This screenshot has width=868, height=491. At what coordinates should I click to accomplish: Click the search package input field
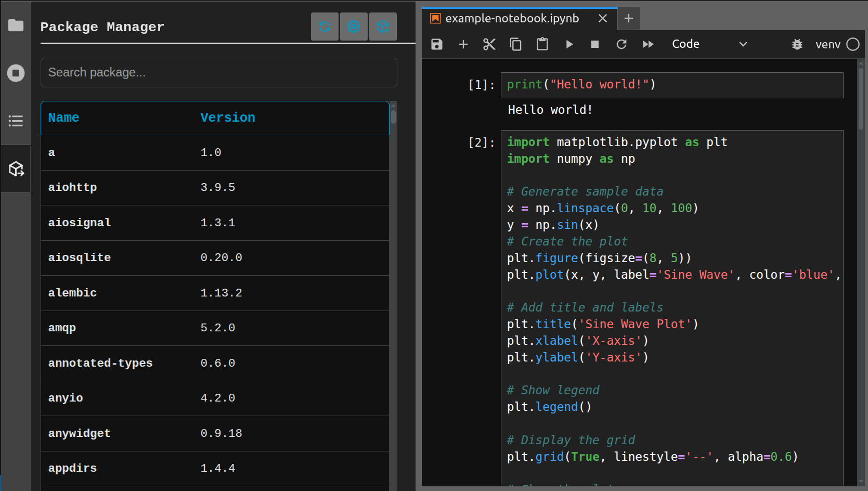pos(218,72)
